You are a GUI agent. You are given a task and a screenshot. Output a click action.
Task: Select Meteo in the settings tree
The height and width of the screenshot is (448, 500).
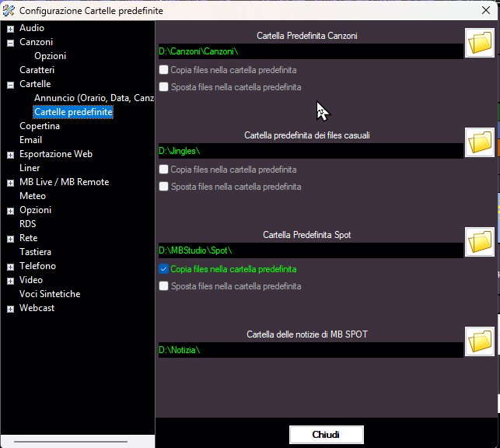33,196
